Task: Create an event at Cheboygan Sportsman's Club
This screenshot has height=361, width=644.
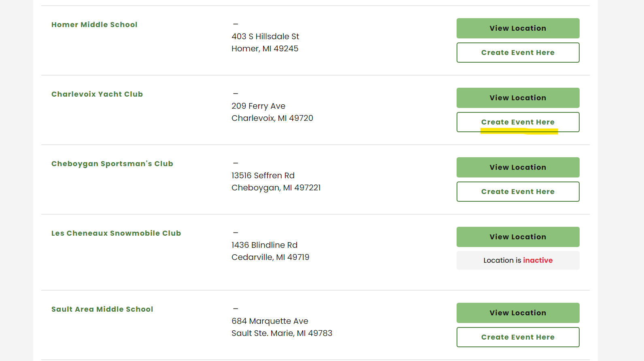Action: tap(518, 192)
